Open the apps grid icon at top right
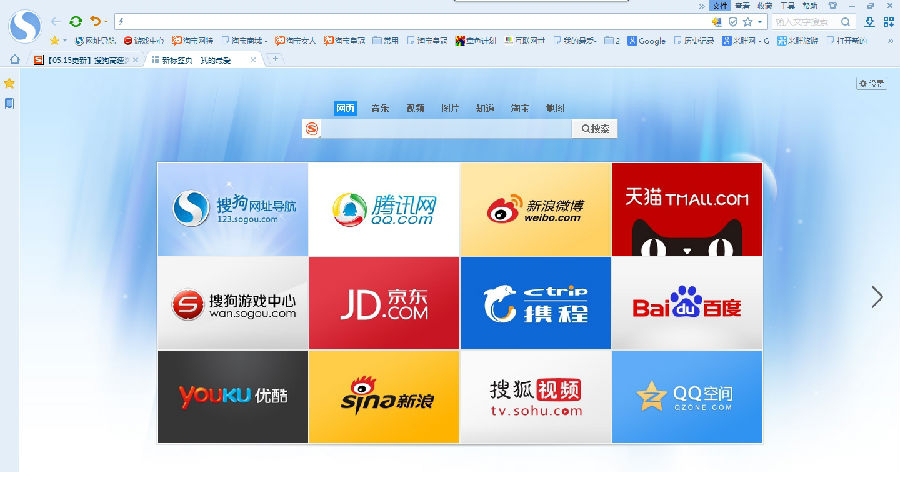The image size is (900, 490). click(888, 21)
